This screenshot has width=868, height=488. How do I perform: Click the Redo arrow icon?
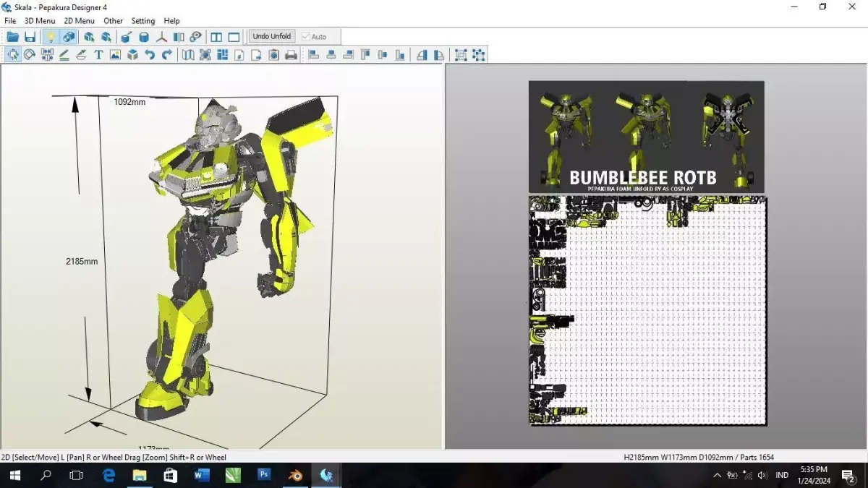pyautogui.click(x=167, y=54)
